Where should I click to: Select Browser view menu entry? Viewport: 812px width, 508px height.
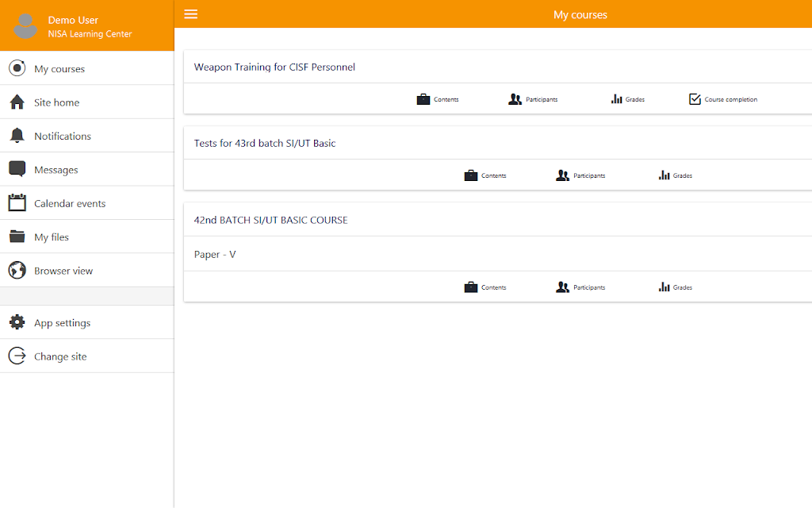click(87, 271)
